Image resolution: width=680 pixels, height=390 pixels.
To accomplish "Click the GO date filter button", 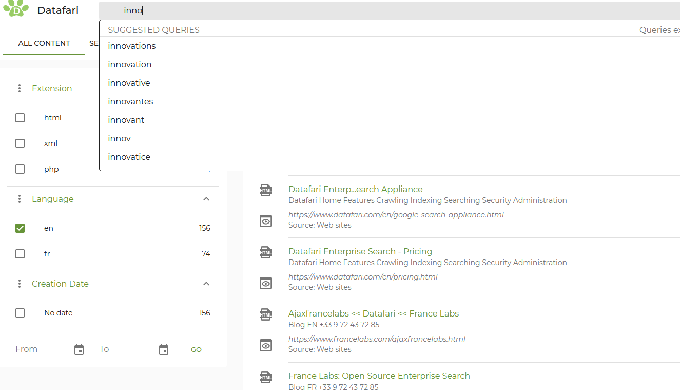I will [196, 349].
